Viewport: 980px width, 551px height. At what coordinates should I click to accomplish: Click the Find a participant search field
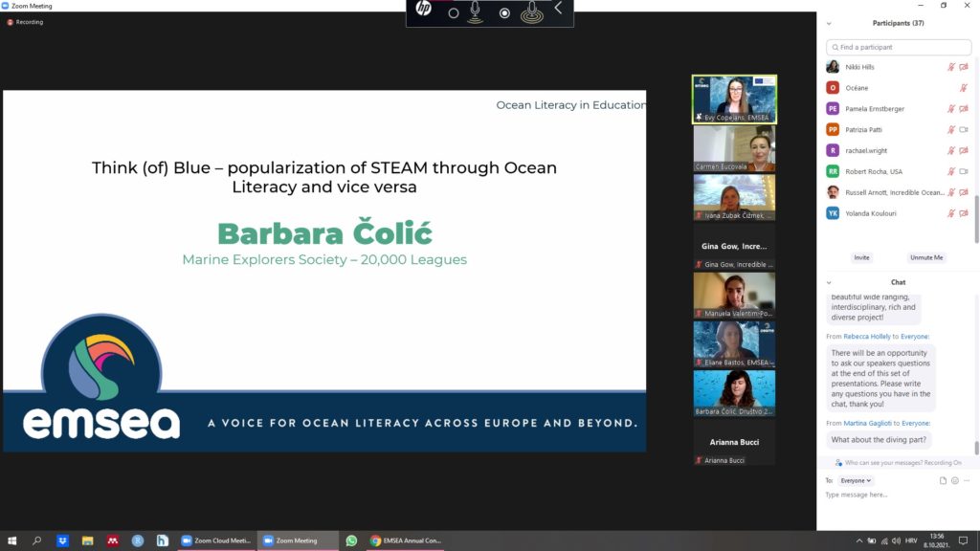(x=899, y=47)
